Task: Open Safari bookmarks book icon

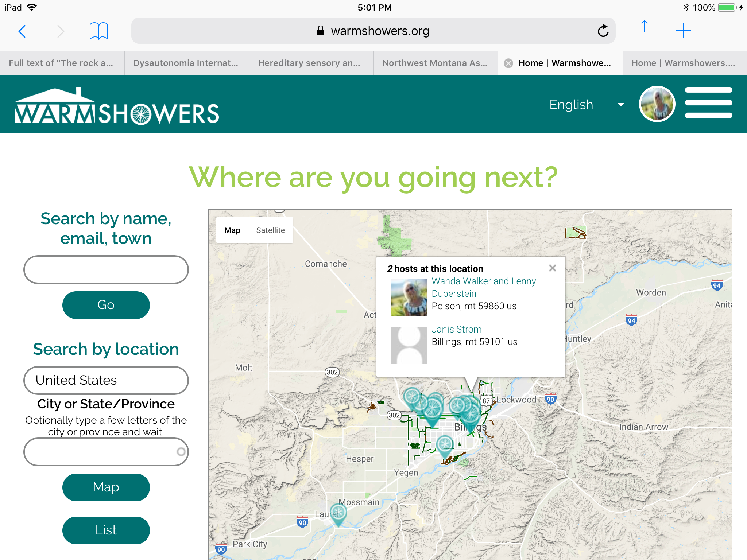Action: pyautogui.click(x=99, y=31)
